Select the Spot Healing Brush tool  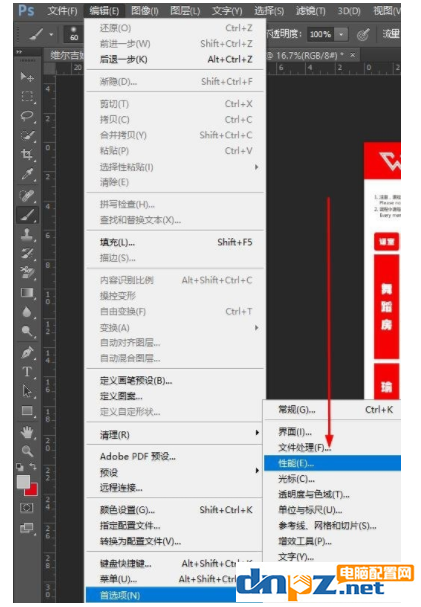(27, 195)
